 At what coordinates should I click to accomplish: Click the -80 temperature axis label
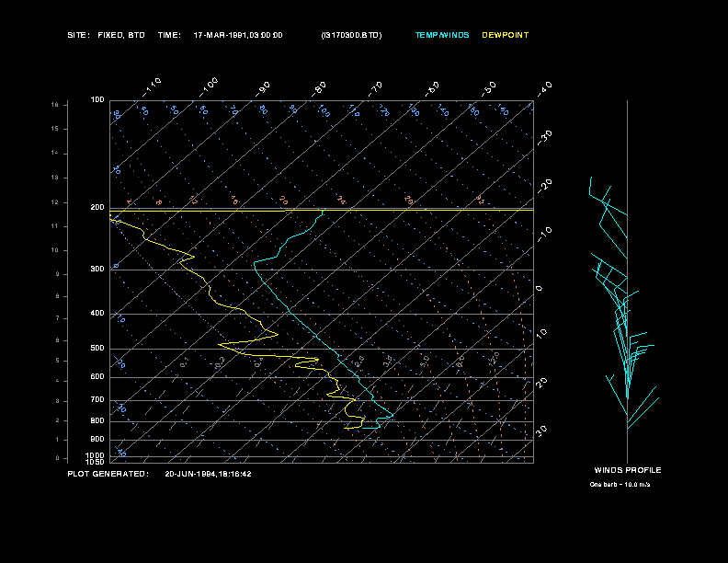[x=318, y=89]
